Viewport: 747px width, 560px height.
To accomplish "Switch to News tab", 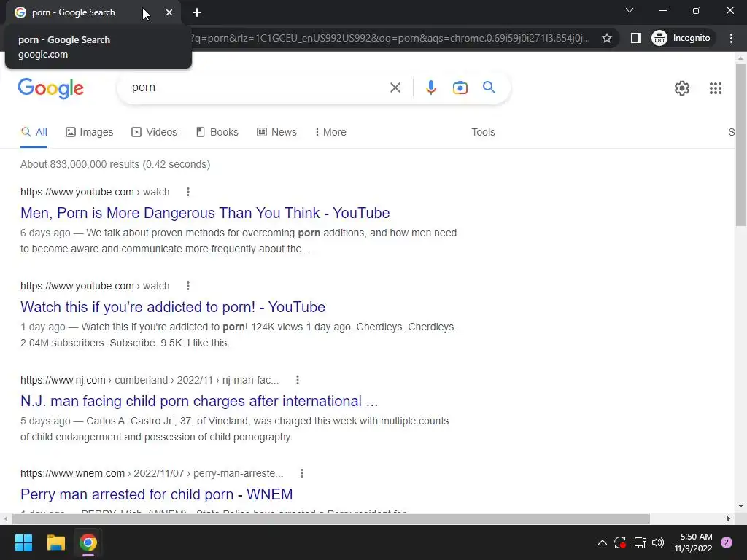I will (x=276, y=133).
